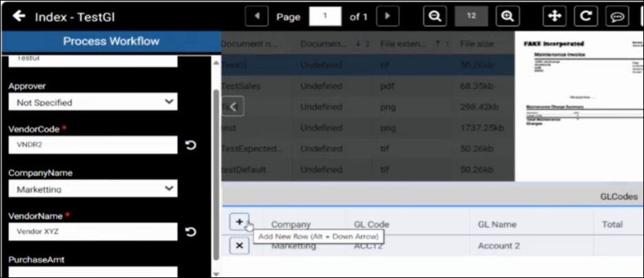Collapse the side panel with left chevron
This screenshot has width=644, height=278.
tap(233, 107)
